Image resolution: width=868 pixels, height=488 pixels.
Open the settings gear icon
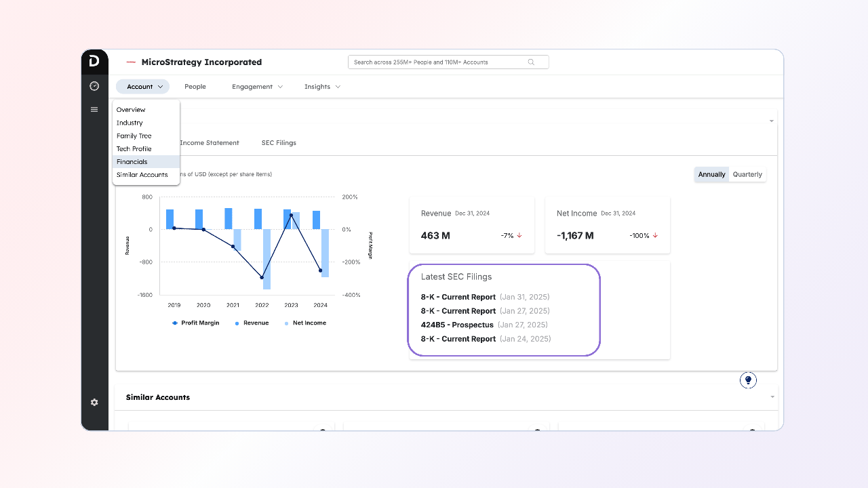(x=94, y=402)
